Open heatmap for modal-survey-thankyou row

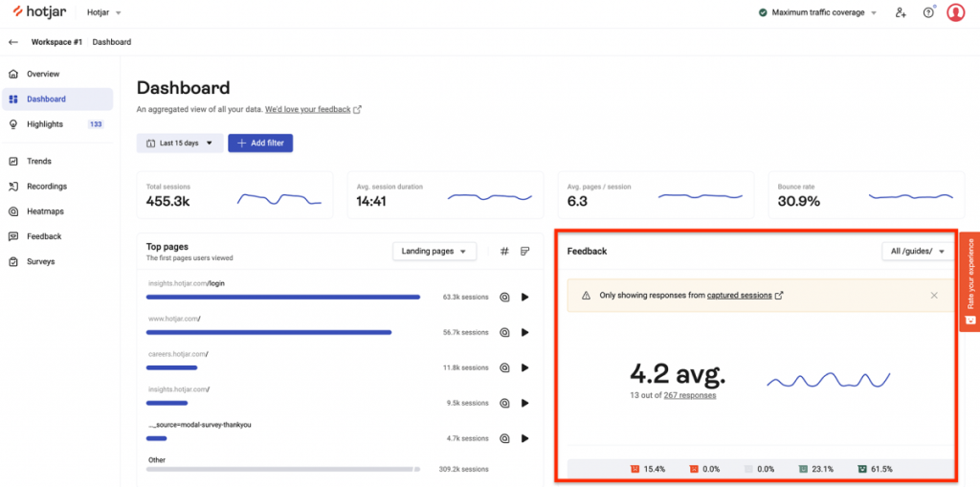[x=504, y=439]
